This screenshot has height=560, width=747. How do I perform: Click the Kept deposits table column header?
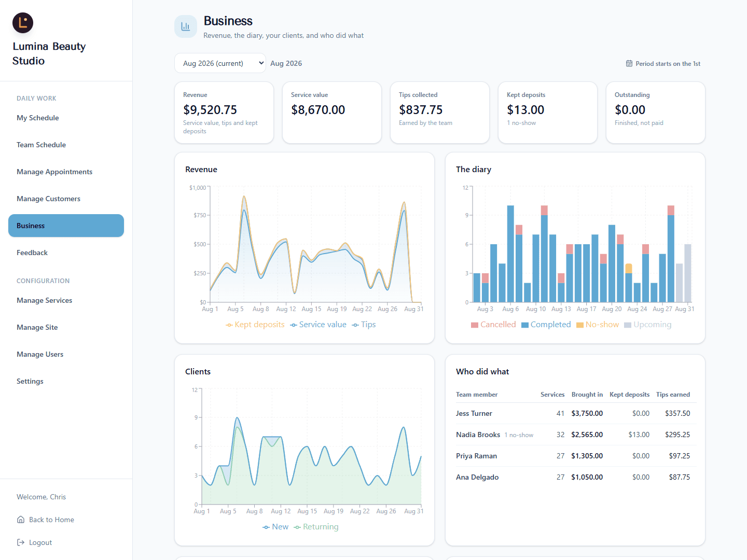(x=629, y=395)
